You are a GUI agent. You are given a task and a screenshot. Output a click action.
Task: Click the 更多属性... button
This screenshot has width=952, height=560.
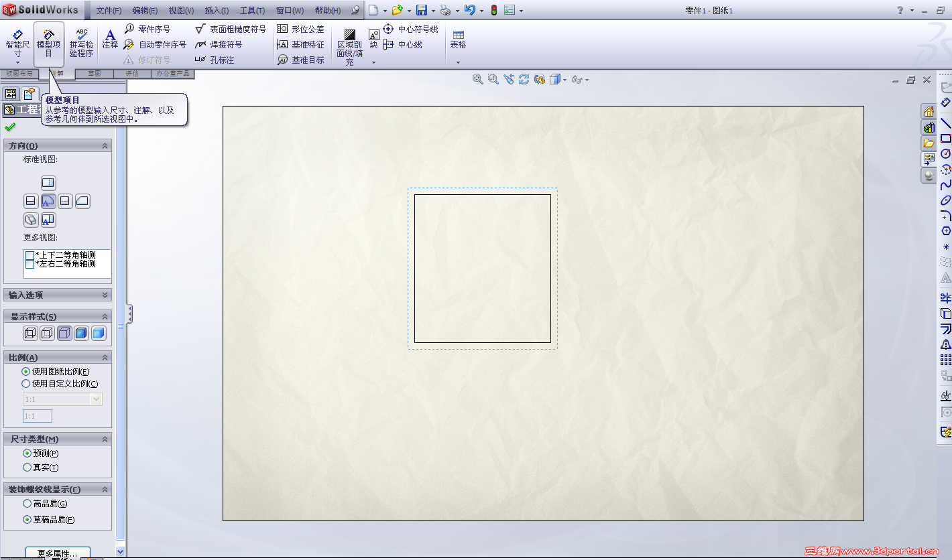58,553
